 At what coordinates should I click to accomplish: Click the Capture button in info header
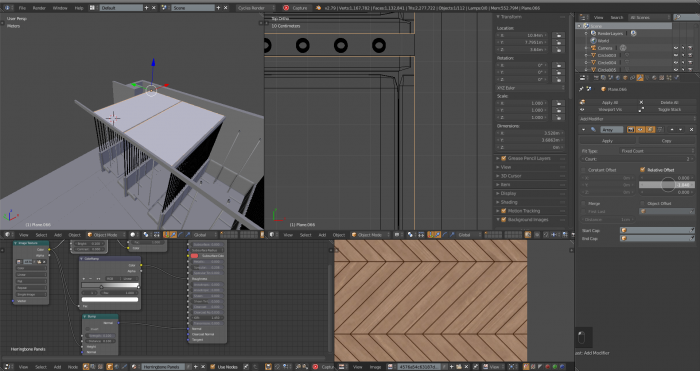pos(296,8)
